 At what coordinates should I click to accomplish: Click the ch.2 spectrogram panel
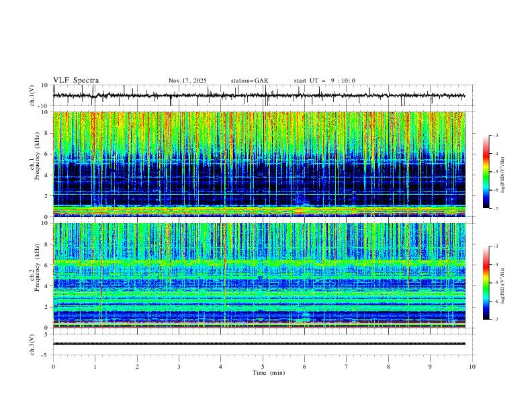tap(259, 275)
